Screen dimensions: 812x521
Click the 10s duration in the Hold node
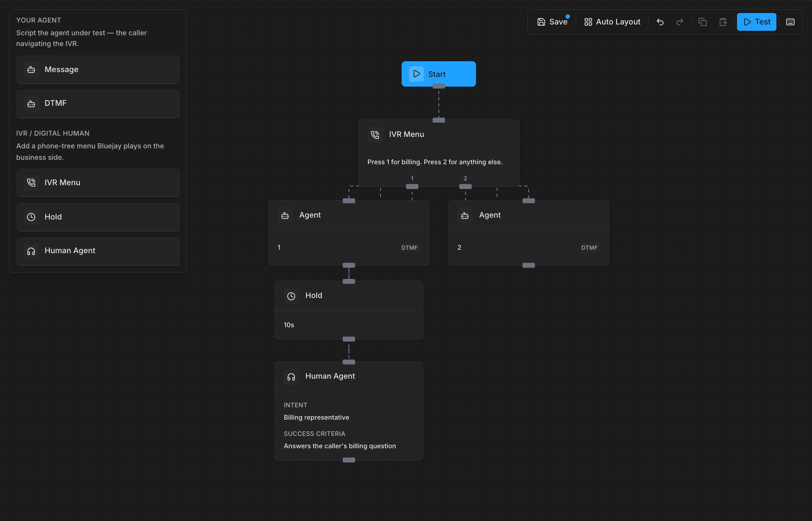288,325
